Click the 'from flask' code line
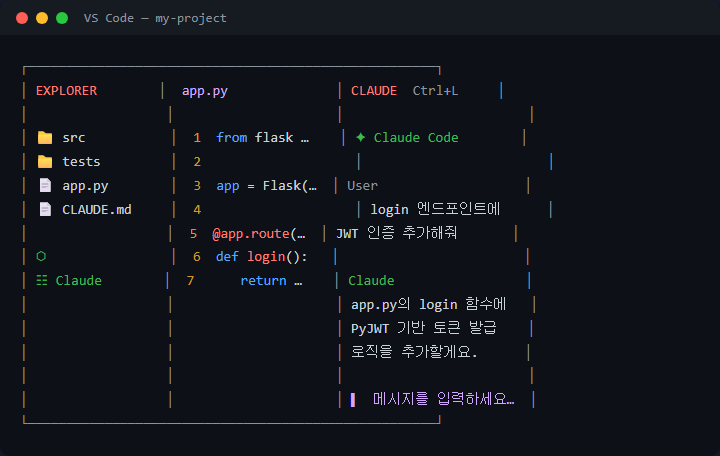The image size is (720, 456). (263, 137)
